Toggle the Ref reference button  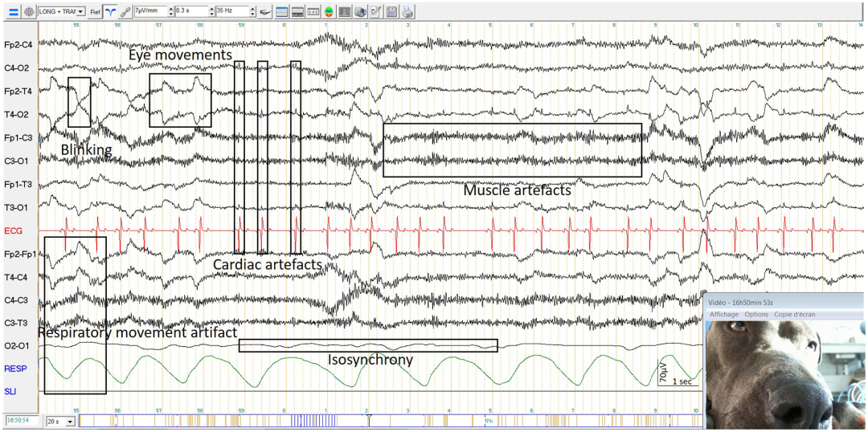(95, 12)
